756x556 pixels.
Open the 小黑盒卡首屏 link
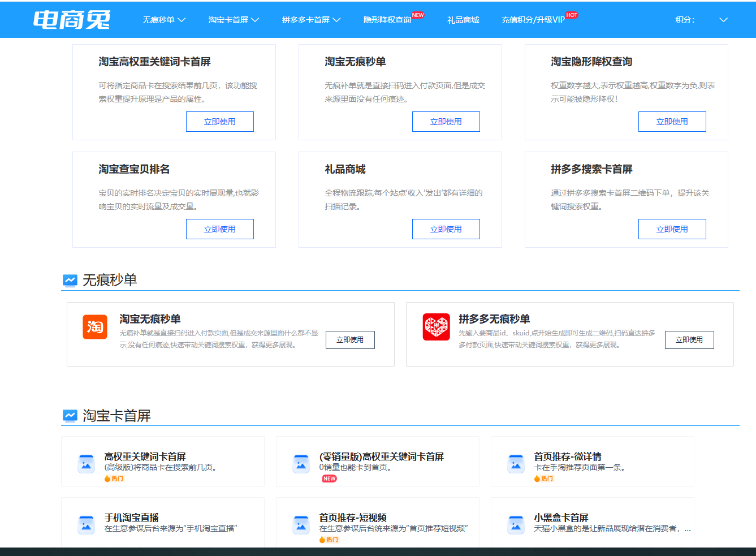[x=561, y=518]
